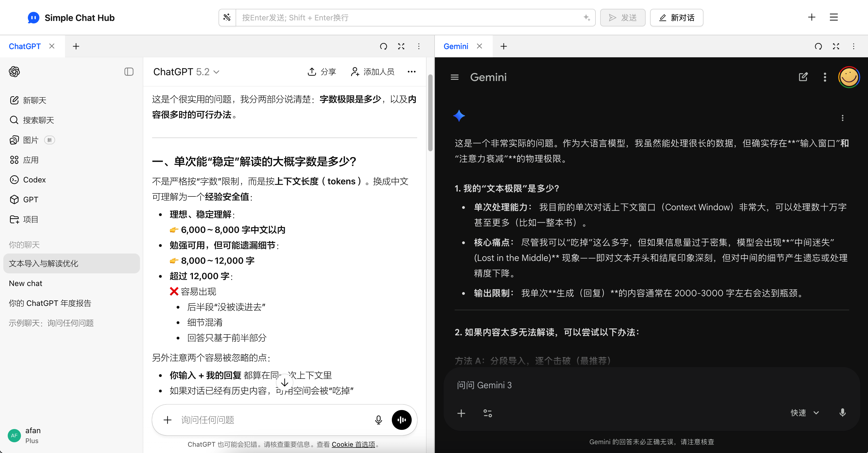This screenshot has width=868, height=453.
Task: Click the ChatGPT logo in sidebar
Action: point(14,72)
